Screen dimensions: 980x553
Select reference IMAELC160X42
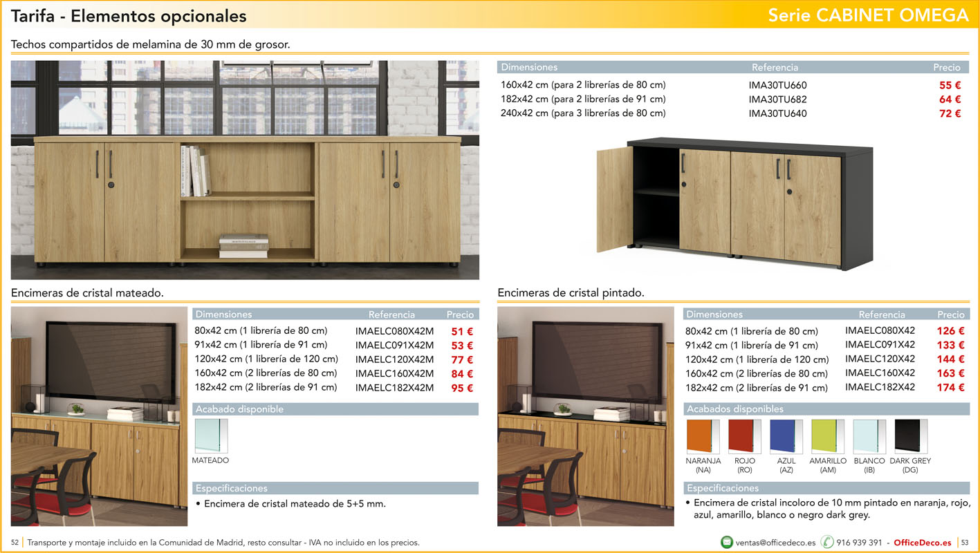click(880, 373)
